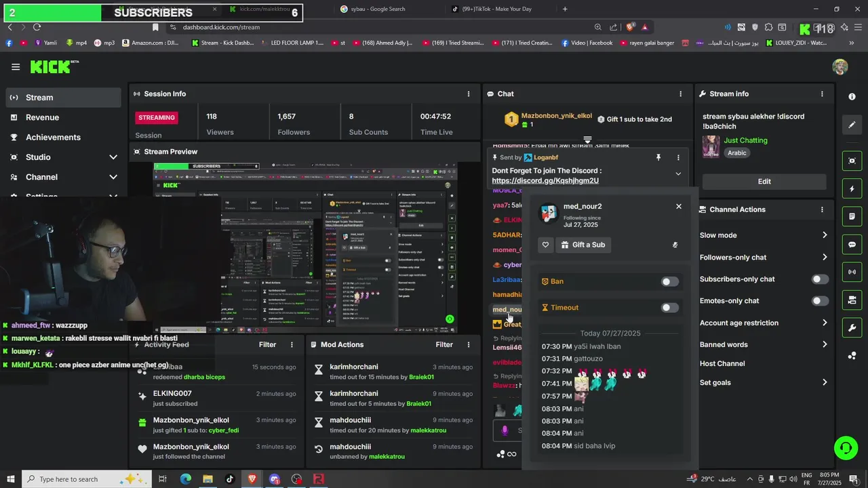Expand the chat leaderboard below the gifter
The width and height of the screenshot is (868, 488).
[x=587, y=140]
